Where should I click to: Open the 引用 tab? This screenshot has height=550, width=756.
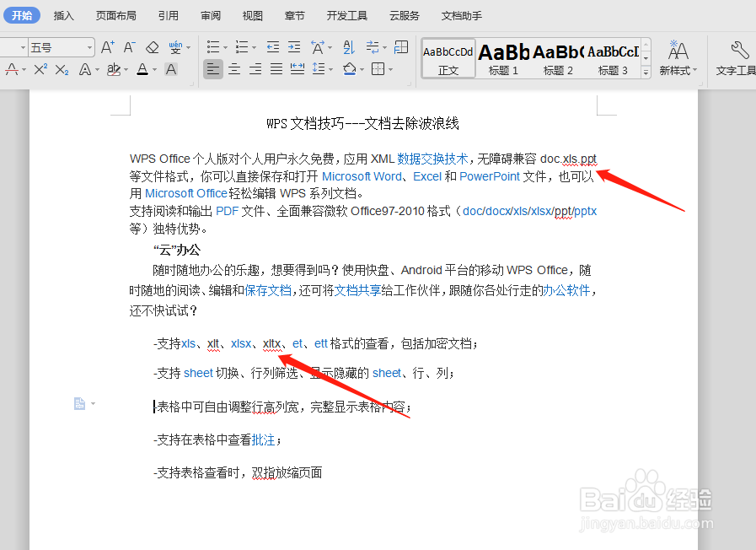[x=169, y=16]
